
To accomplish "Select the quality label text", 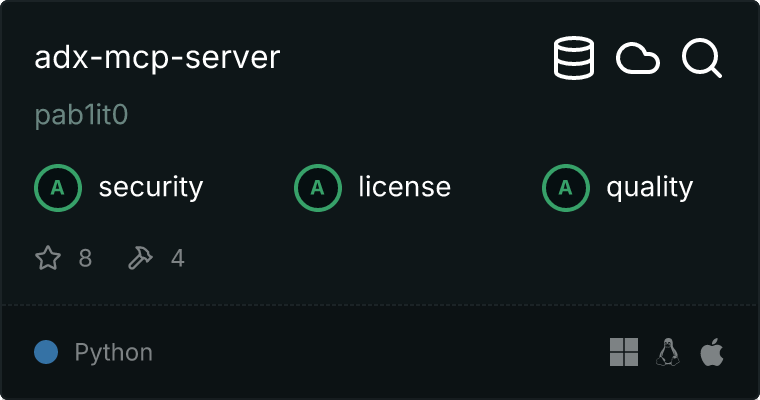I will pos(649,187).
